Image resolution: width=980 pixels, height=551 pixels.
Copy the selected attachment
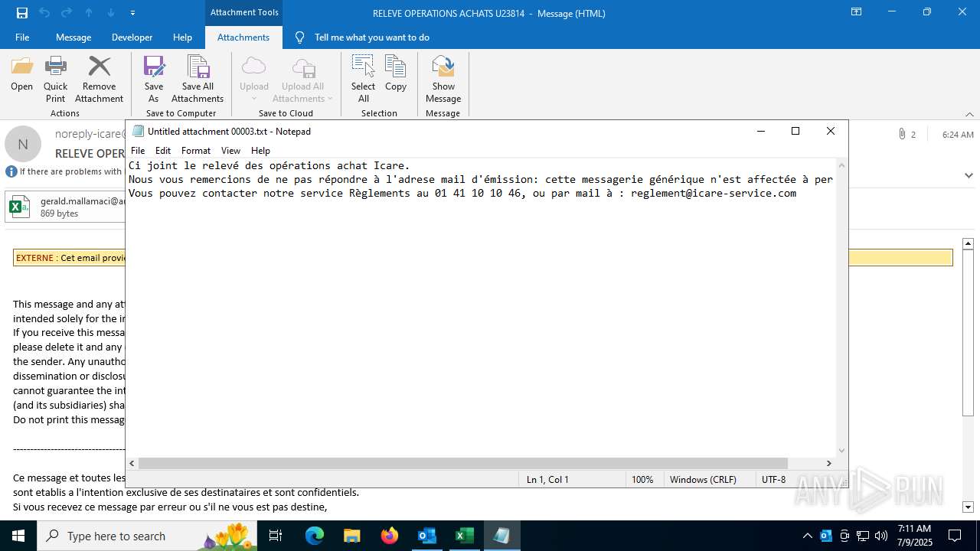coord(396,74)
